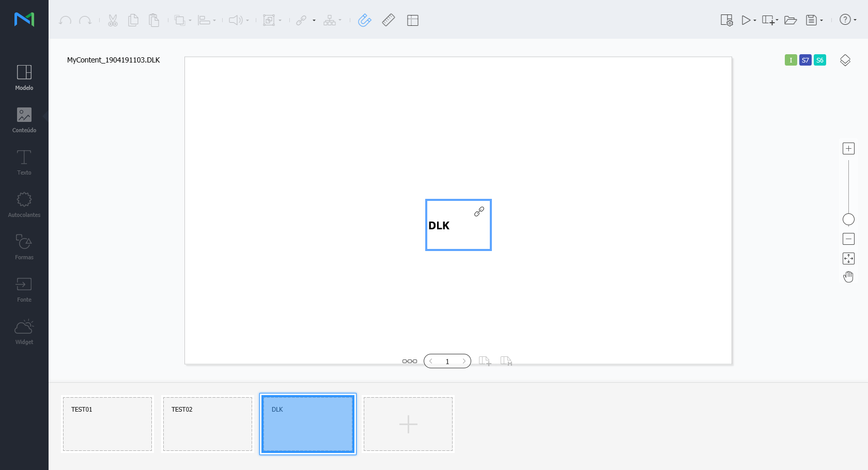Open the Modelo panel
The height and width of the screenshot is (470, 868).
(x=24, y=77)
